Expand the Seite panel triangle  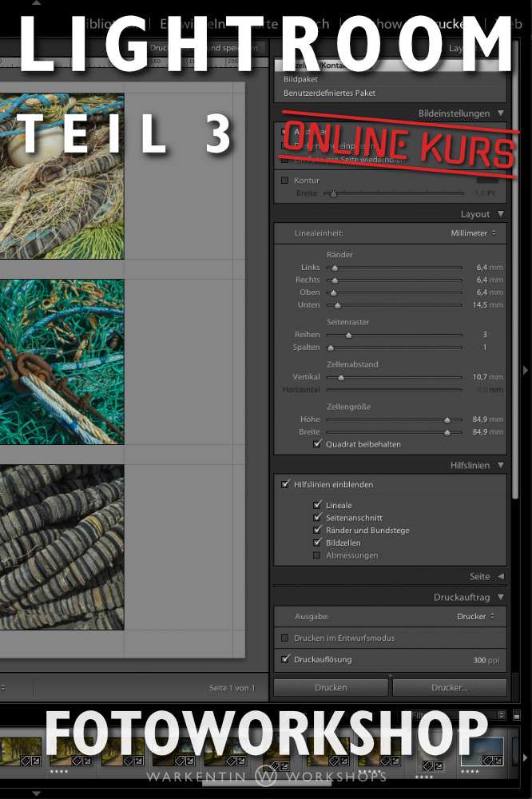click(500, 576)
